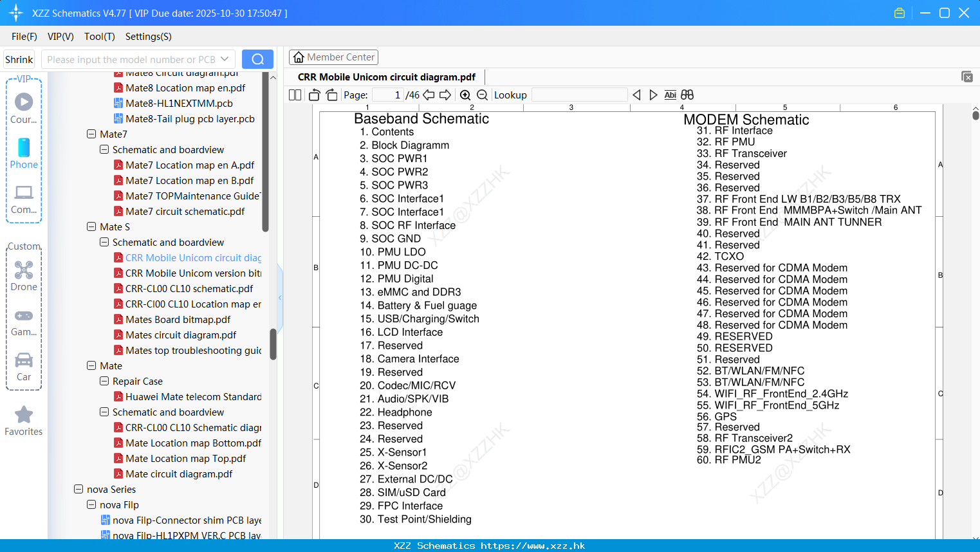Open Mates circuit diagram.pdf
980x552 pixels.
click(181, 335)
